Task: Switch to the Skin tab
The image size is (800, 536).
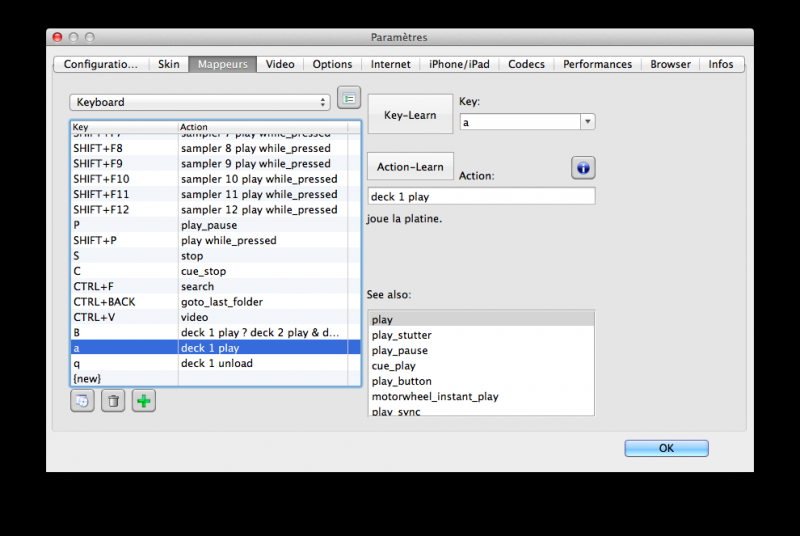Action: coord(169,64)
